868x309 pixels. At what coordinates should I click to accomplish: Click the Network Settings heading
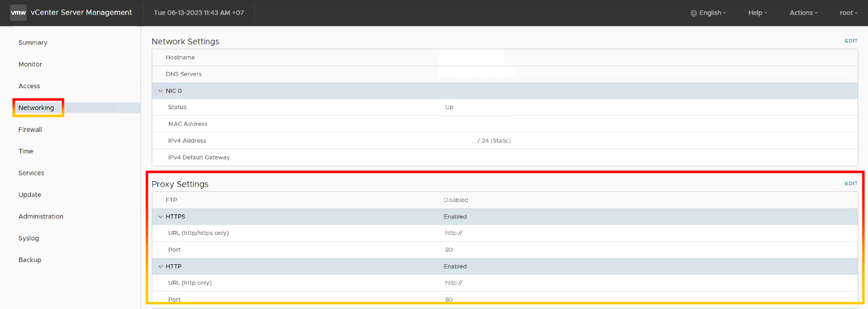coord(185,41)
